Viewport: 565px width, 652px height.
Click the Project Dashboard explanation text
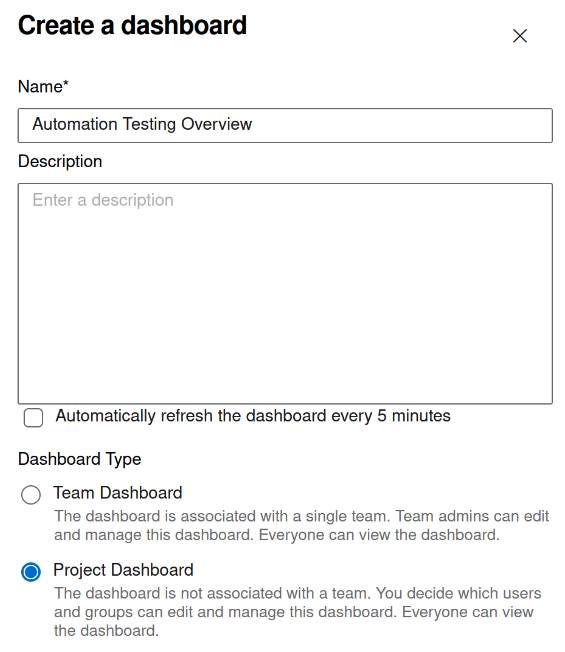298,612
